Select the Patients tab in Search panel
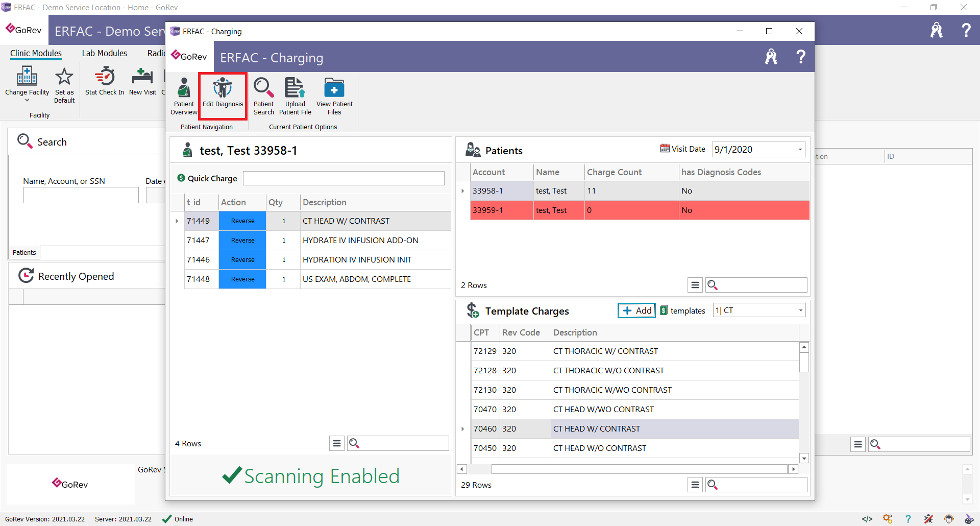This screenshot has height=526, width=980. [24, 252]
